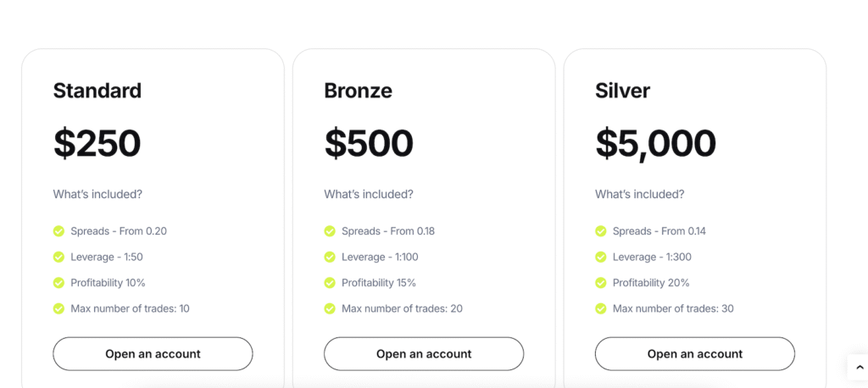
Task: Click the checkmark beside Leverage 1:300
Action: tap(601, 257)
